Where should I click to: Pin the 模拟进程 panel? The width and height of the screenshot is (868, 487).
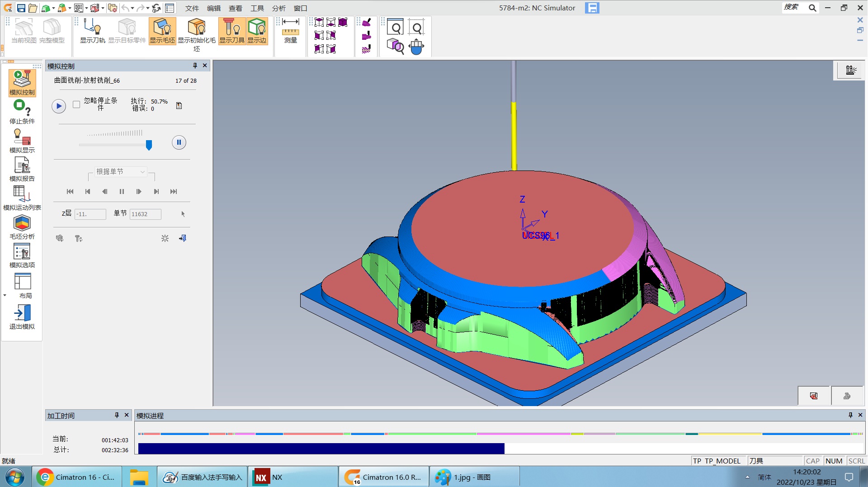click(x=850, y=415)
